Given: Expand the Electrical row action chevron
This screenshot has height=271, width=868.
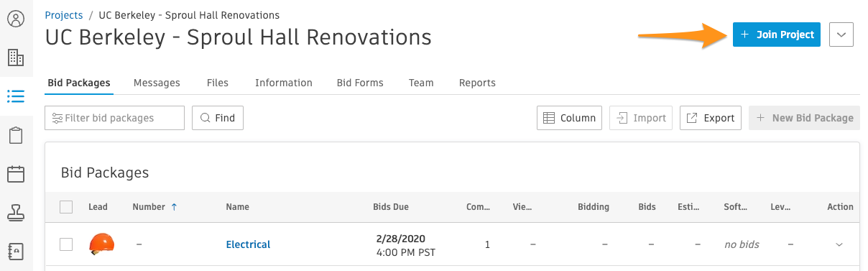Looking at the screenshot, I should tap(839, 245).
